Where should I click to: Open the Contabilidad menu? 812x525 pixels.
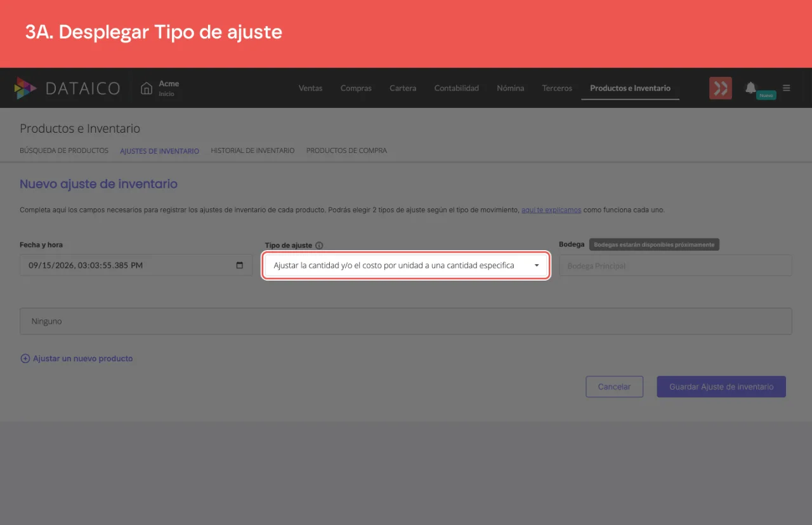[x=456, y=88]
